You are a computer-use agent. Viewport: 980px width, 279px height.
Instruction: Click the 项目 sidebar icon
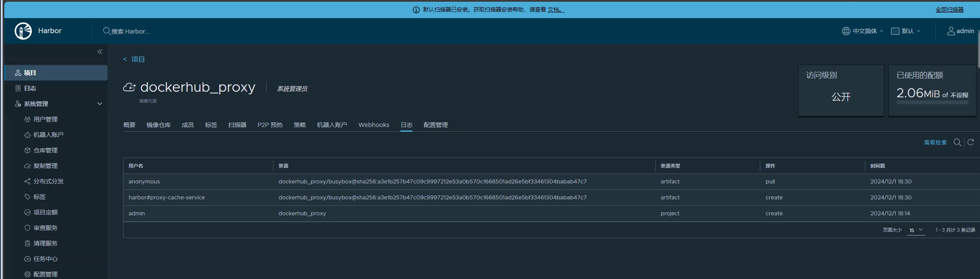(18, 73)
